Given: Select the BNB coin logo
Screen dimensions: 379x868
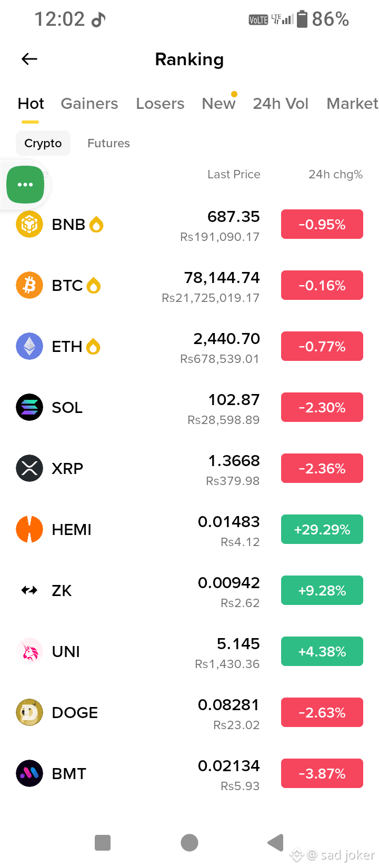Looking at the screenshot, I should coord(29,224).
